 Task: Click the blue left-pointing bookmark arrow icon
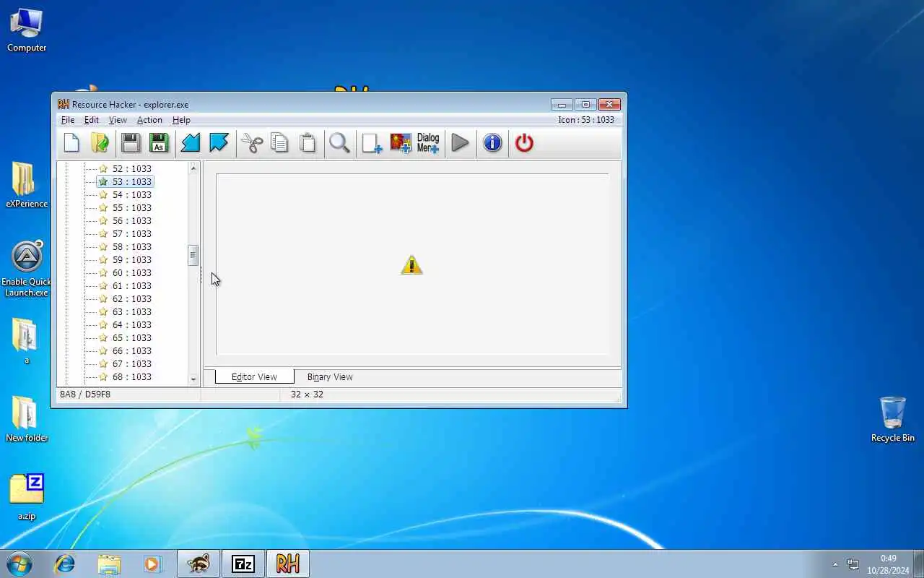(x=191, y=143)
